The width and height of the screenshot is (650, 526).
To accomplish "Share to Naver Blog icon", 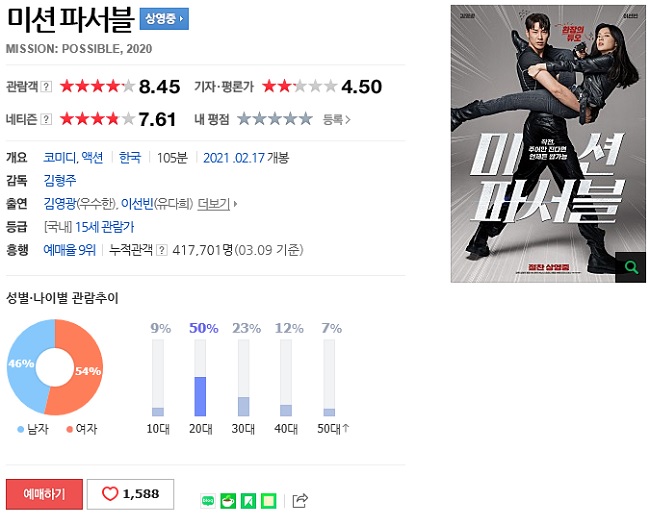I will pos(208,501).
